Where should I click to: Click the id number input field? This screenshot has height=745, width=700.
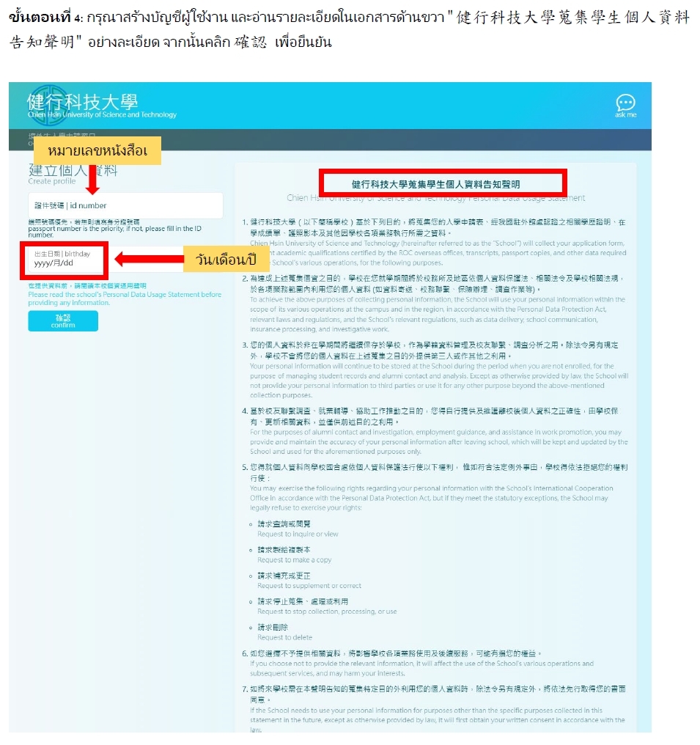(125, 205)
